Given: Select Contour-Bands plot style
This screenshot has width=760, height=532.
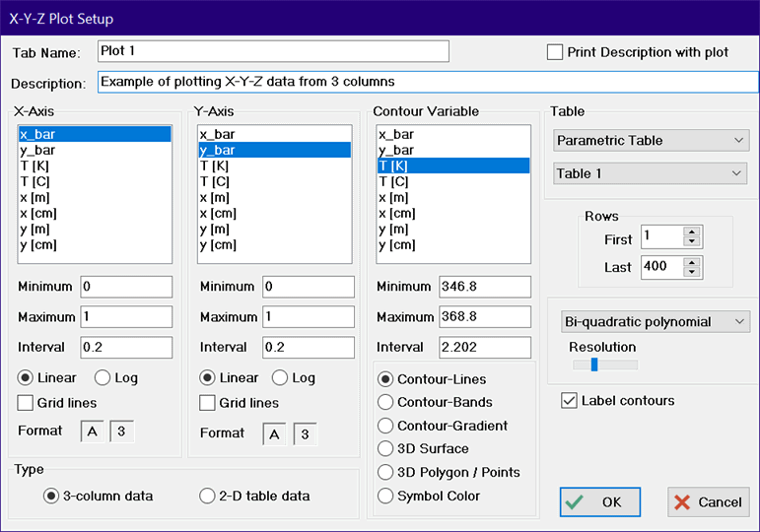Looking at the screenshot, I should (x=385, y=402).
